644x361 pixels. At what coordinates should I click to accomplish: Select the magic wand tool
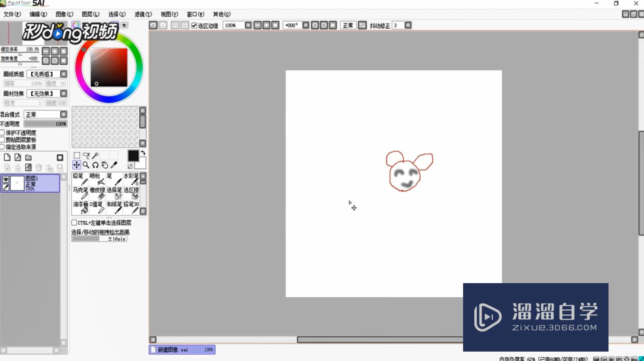click(x=95, y=155)
